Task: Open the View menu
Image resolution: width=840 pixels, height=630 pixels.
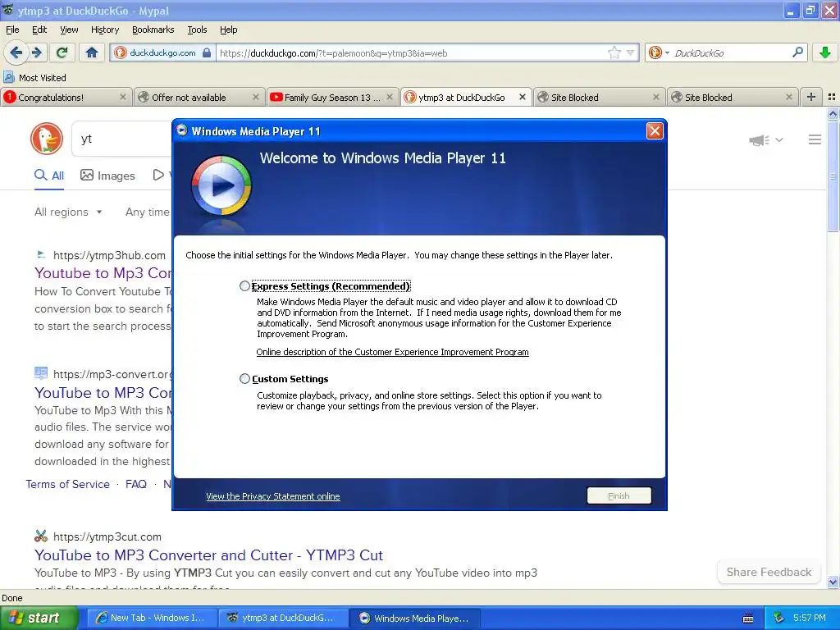Action: click(69, 30)
